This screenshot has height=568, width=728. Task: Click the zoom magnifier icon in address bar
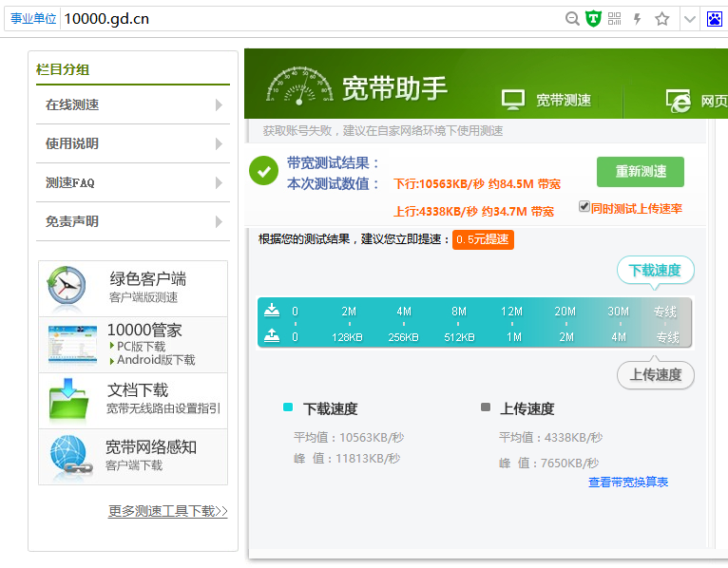[572, 19]
